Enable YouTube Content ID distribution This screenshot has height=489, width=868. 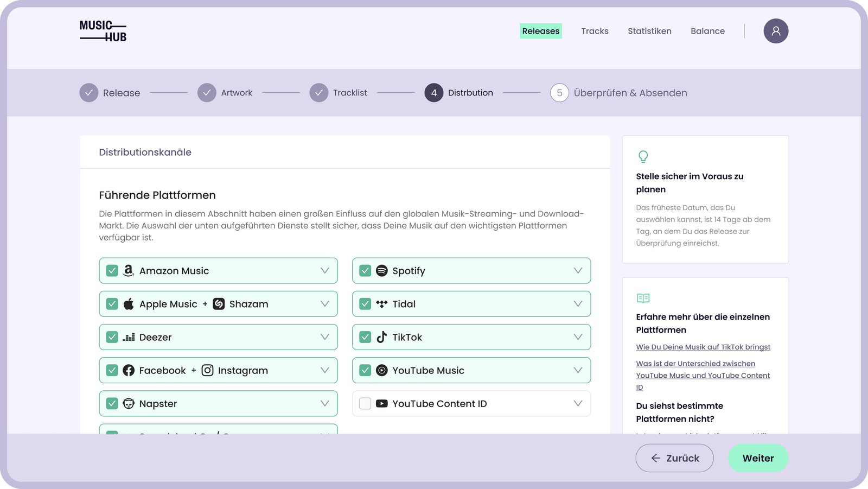tap(365, 403)
